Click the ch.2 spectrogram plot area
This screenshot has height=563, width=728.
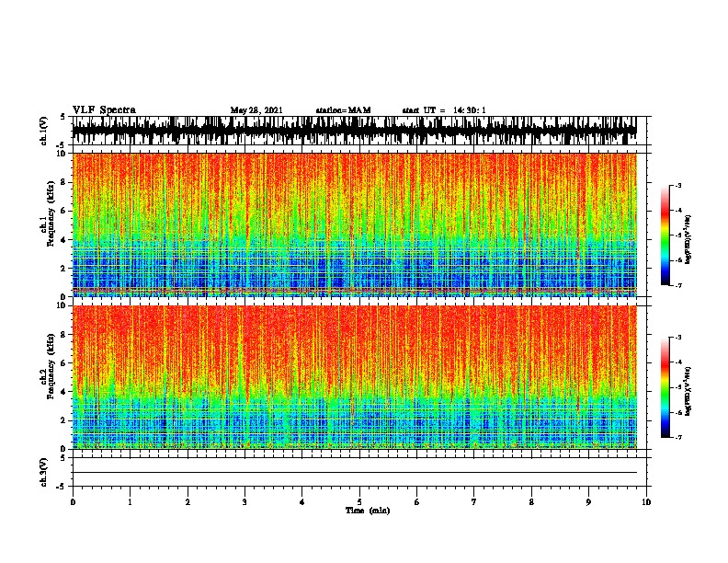coord(355,377)
